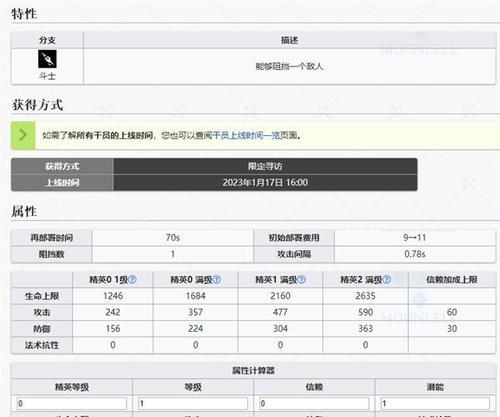The height and width of the screenshot is (417, 500).
Task: Click the 初始部署费用 label cell
Action: click(294, 238)
